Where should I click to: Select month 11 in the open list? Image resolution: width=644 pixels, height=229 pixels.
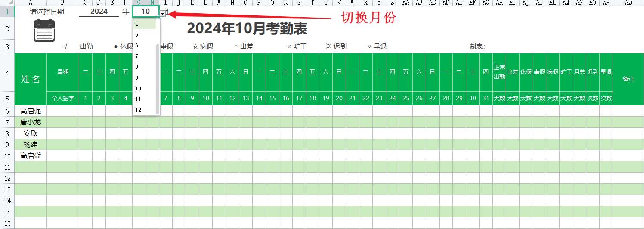pyautogui.click(x=144, y=99)
